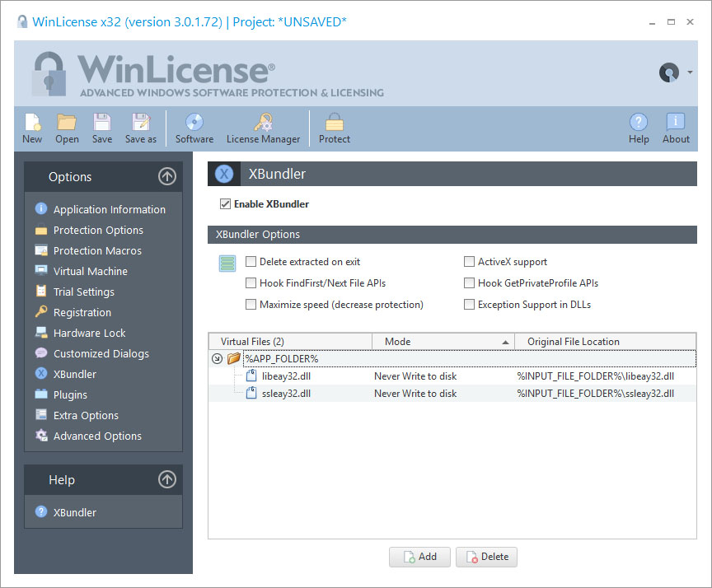Image resolution: width=712 pixels, height=588 pixels.
Task: Go to the Registration section
Action: click(x=82, y=312)
